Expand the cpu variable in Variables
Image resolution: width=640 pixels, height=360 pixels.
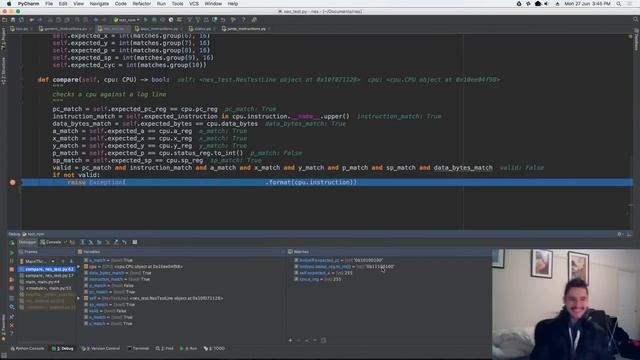79,267
